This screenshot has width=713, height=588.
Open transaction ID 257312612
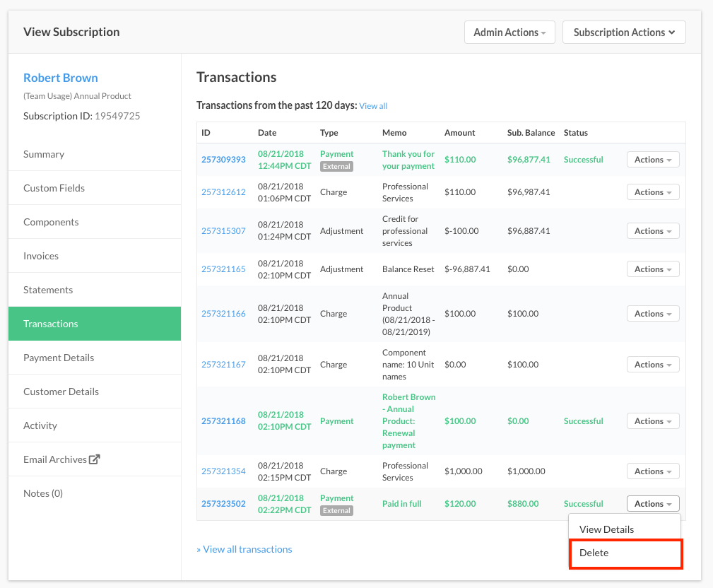point(223,192)
